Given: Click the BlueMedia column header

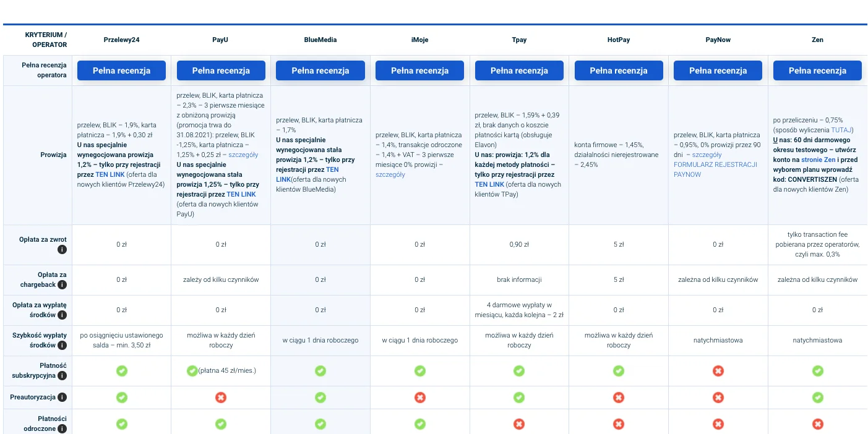Looking at the screenshot, I should (x=320, y=40).
